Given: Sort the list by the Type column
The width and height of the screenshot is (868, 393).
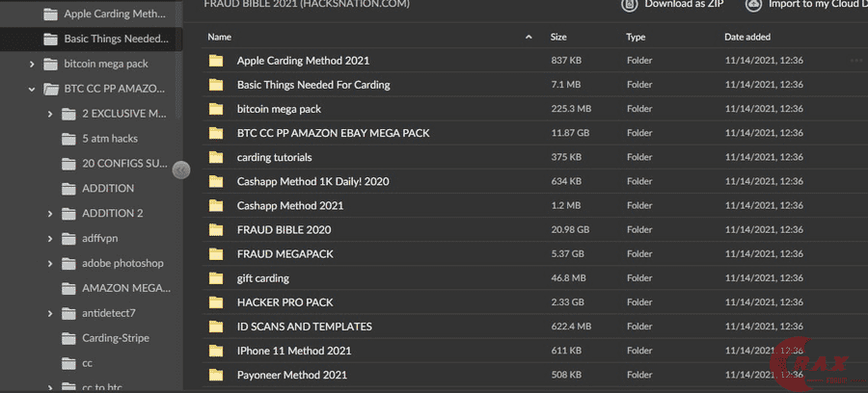Looking at the screenshot, I should click(636, 37).
